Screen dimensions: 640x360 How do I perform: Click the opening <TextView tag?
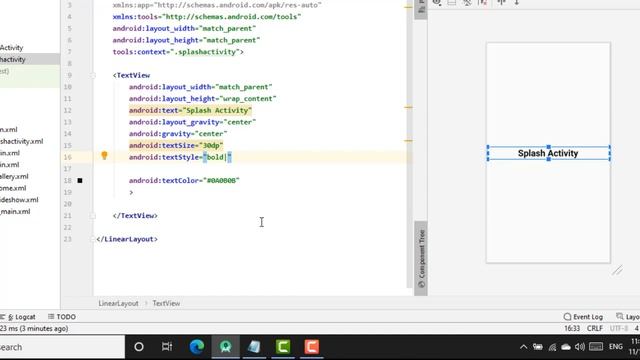(x=131, y=76)
